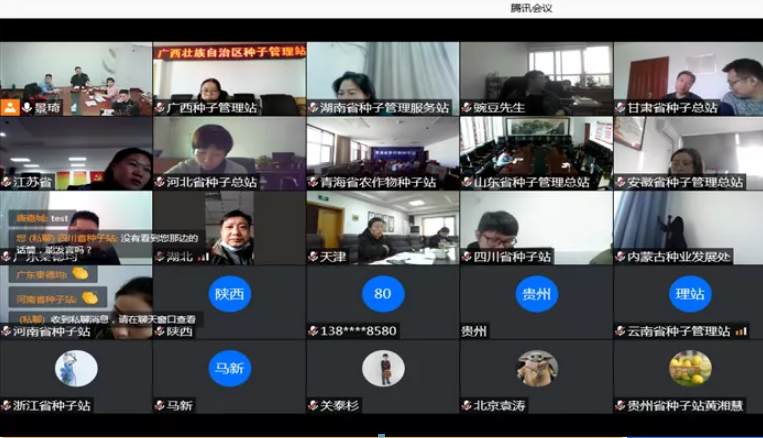
Task: Click the host icon beside 景琦
Action: 10,107
